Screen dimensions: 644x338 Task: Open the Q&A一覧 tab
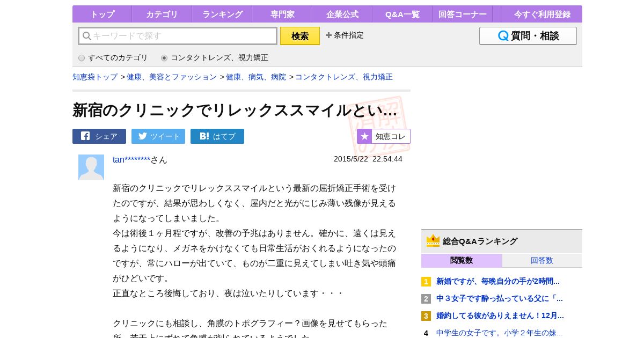pyautogui.click(x=402, y=14)
